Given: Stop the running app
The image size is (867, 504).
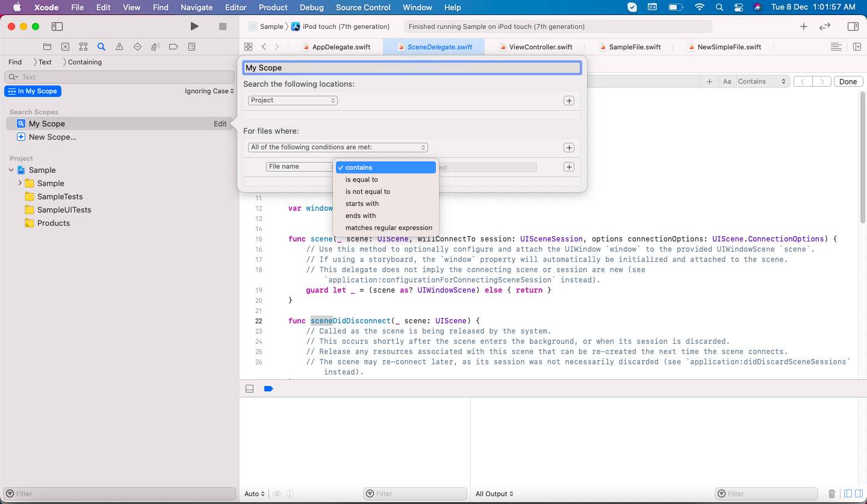Looking at the screenshot, I should pos(223,26).
